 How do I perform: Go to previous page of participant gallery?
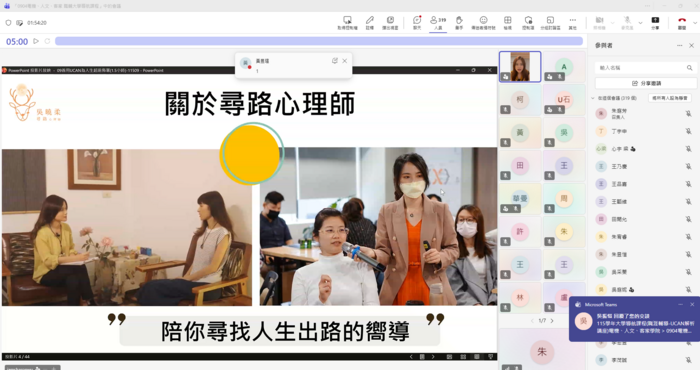532,320
